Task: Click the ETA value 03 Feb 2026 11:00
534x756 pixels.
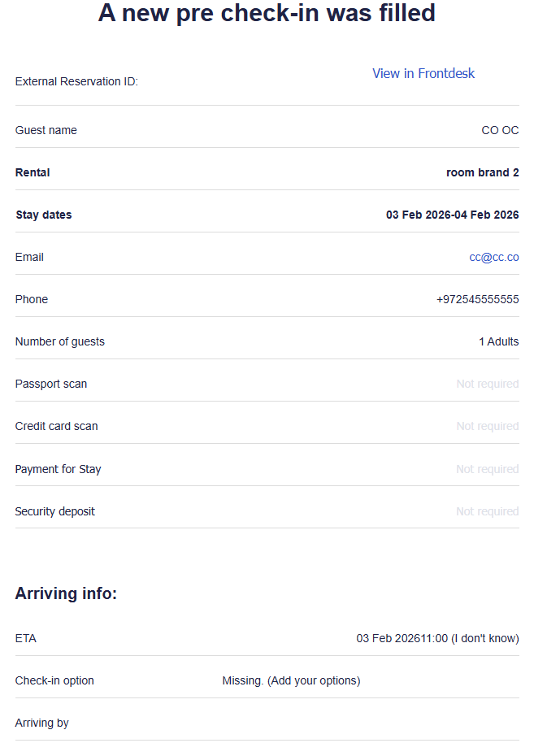Action: click(437, 638)
